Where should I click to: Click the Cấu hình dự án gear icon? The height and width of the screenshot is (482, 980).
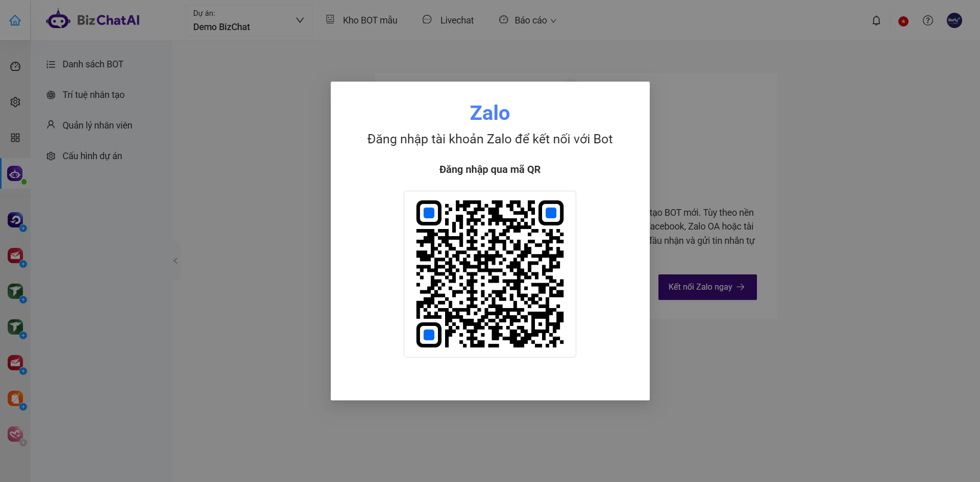[51, 156]
